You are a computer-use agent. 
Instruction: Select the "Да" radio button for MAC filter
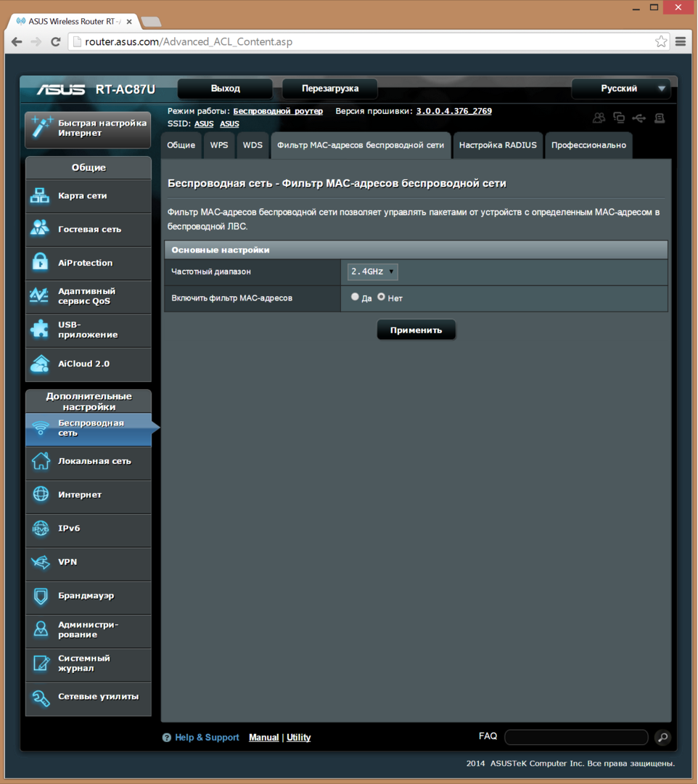(355, 297)
